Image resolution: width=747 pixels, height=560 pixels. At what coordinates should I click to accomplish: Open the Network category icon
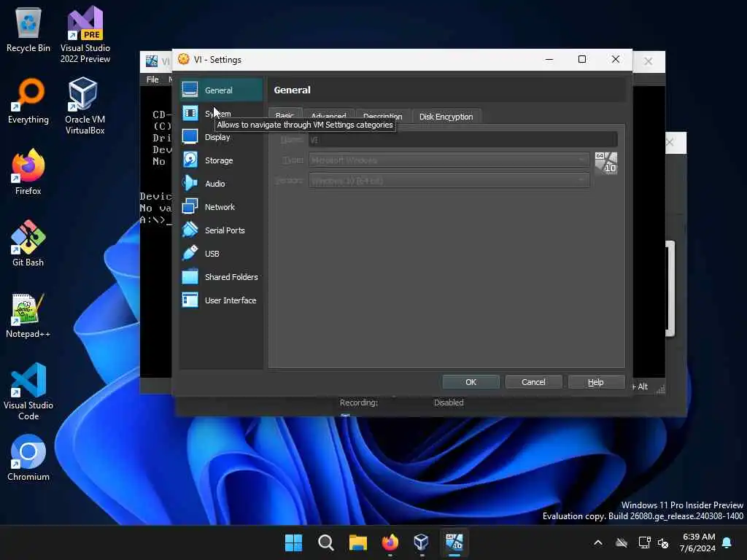[190, 206]
